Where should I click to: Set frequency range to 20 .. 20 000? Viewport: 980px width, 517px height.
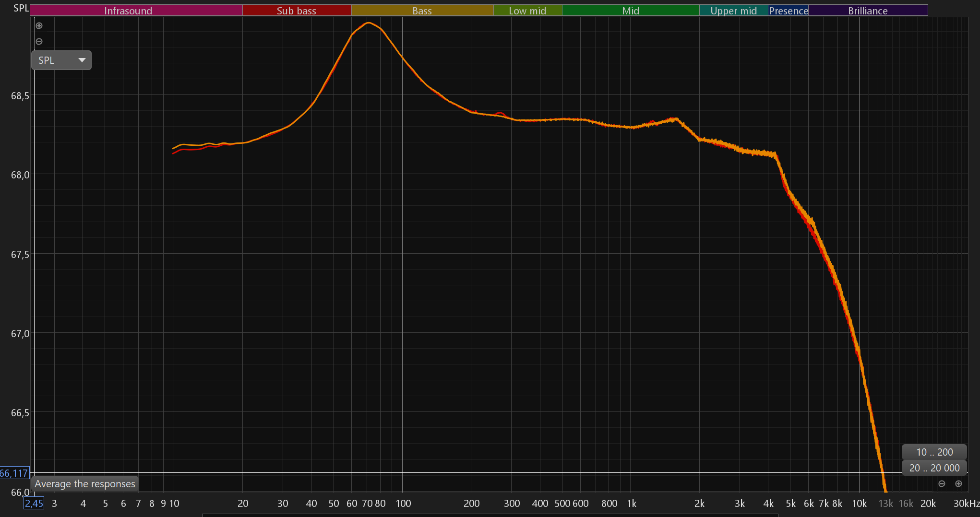pos(934,468)
